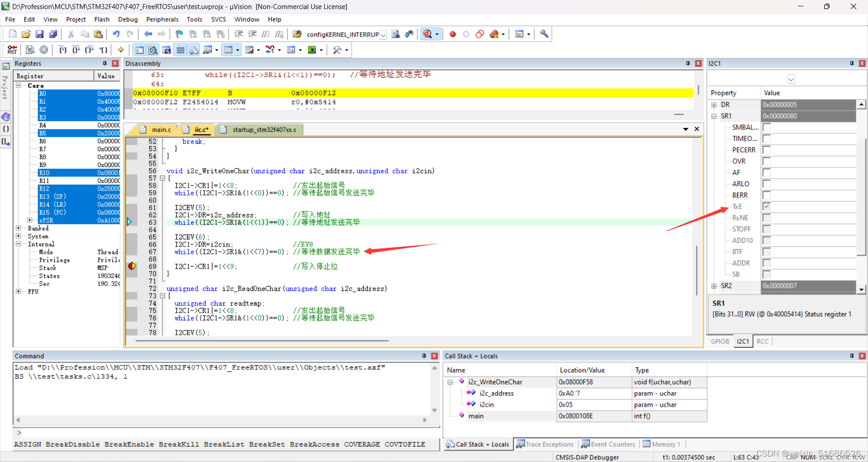Enable the RxNE checkbox
Screen dimensions: 868x462
(767, 218)
